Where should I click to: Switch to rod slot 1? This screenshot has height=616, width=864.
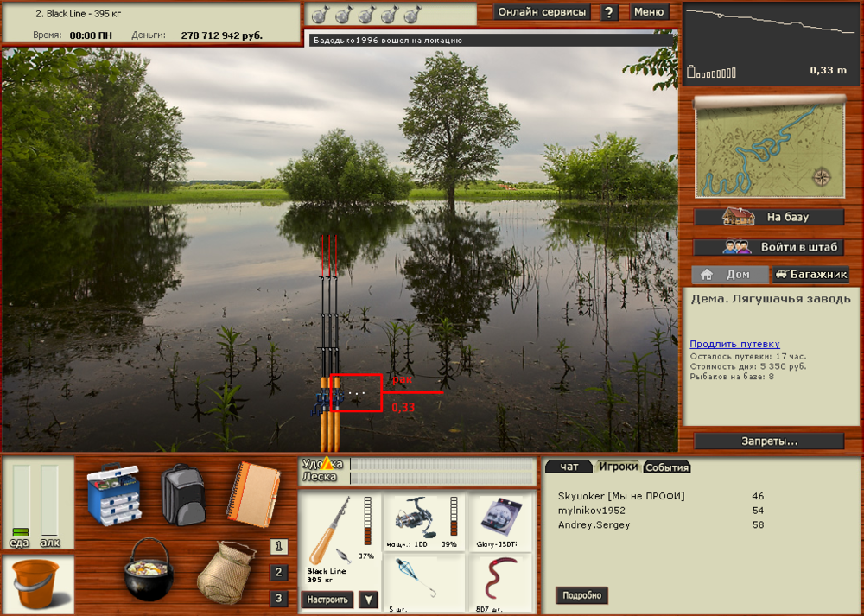pyautogui.click(x=278, y=546)
